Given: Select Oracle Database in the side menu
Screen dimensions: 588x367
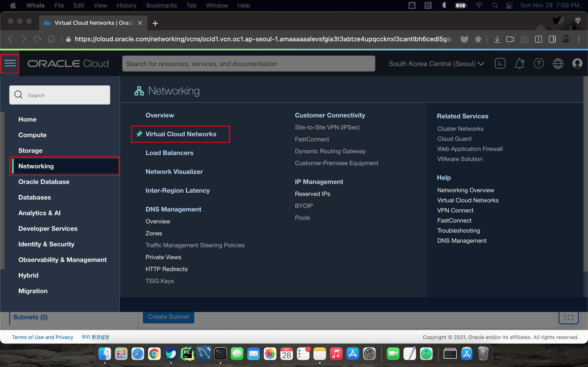Looking at the screenshot, I should click(44, 182).
